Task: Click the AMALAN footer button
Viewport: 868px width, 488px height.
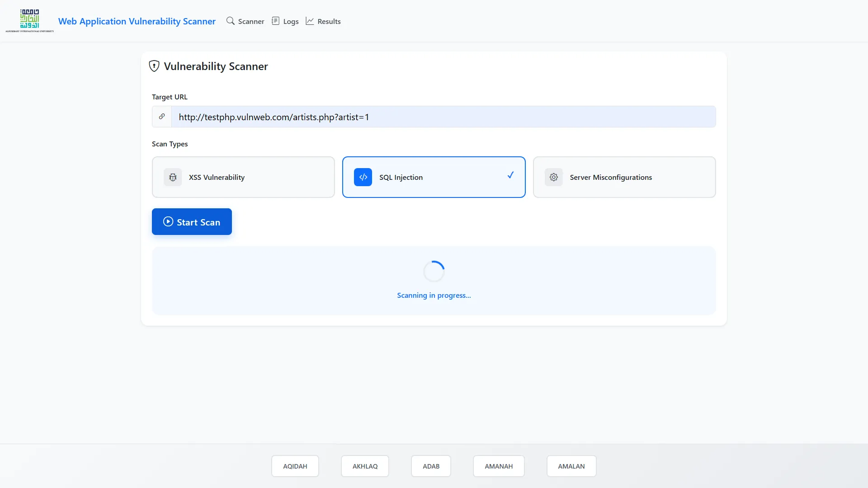Action: [x=571, y=466]
